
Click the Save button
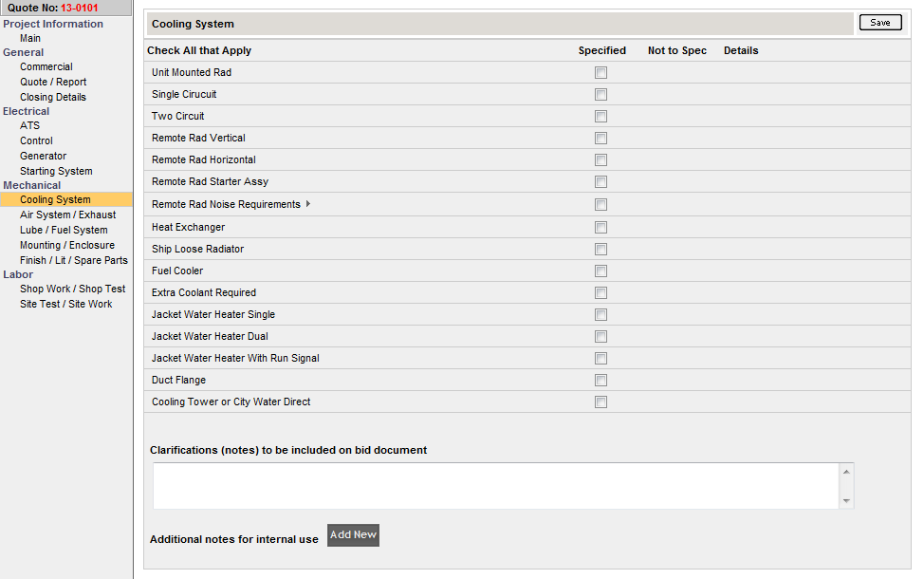879,23
